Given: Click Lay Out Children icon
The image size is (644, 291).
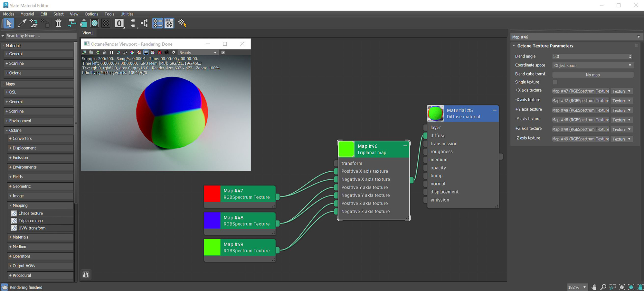Looking at the screenshot, I should [x=144, y=23].
